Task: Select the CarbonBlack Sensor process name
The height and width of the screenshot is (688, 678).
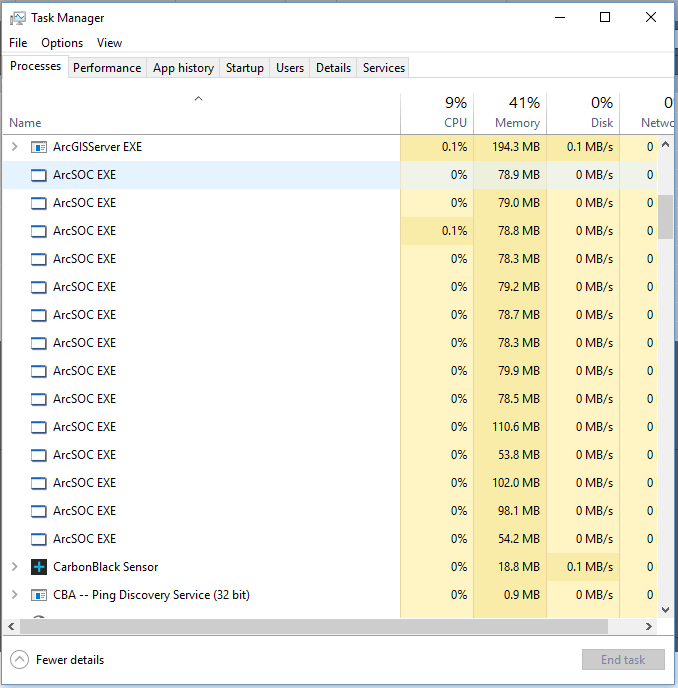Action: (x=105, y=567)
